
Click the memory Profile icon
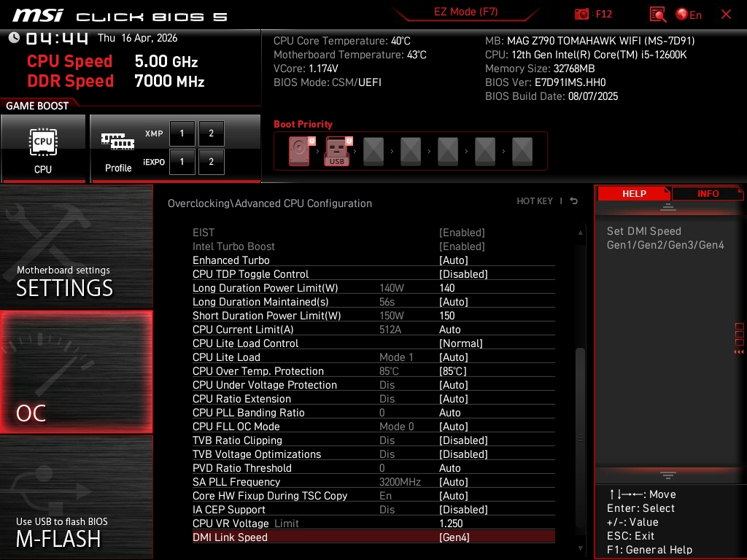click(x=117, y=142)
